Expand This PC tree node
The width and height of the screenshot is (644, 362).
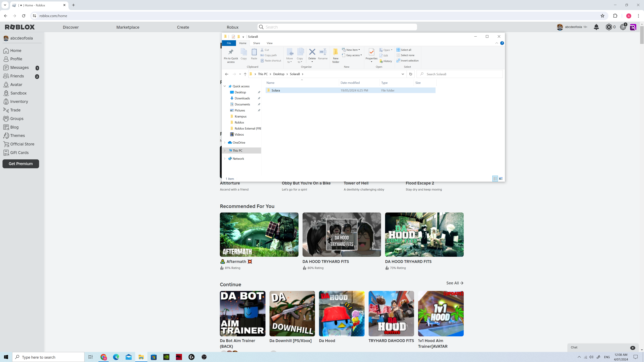225,151
